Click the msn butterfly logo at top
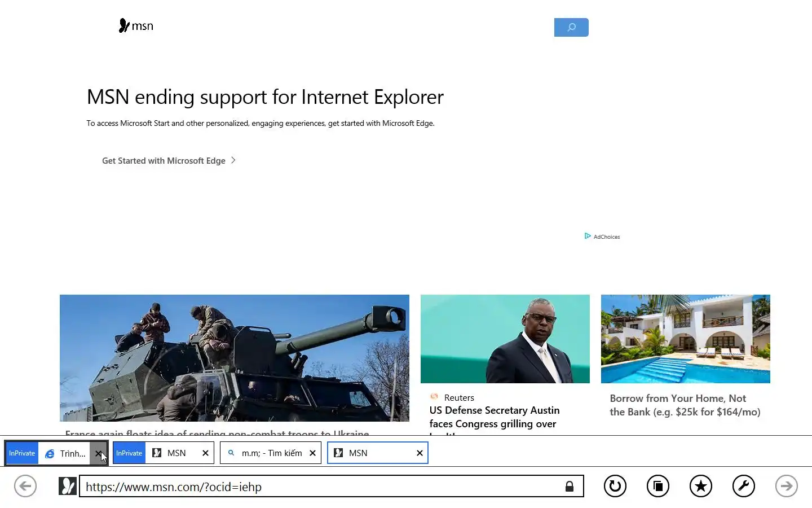The width and height of the screenshot is (812, 508). click(136, 26)
